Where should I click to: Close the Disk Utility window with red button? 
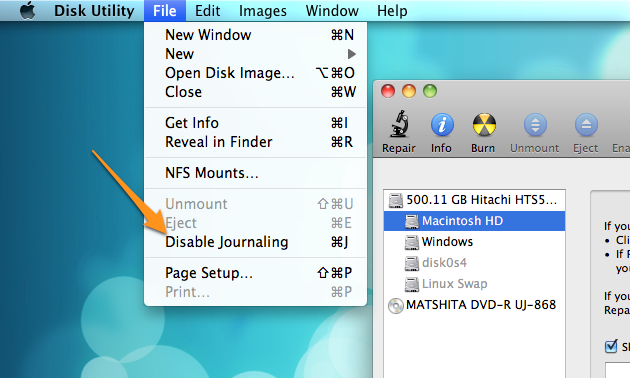click(388, 91)
